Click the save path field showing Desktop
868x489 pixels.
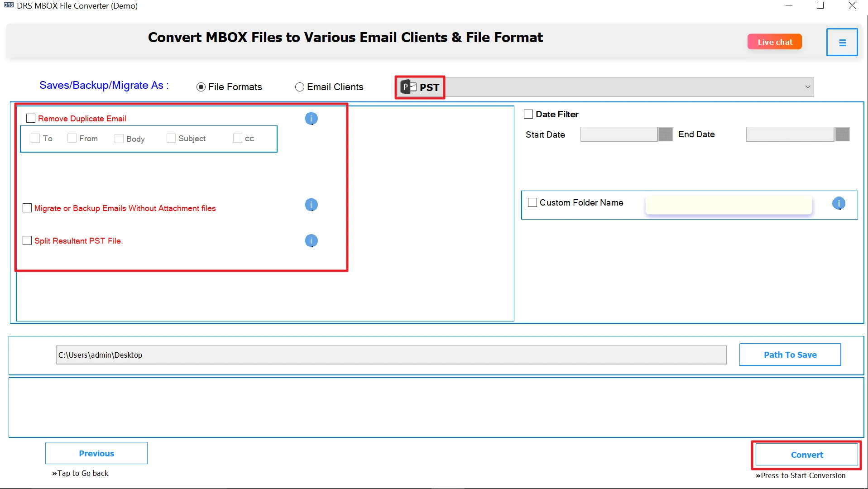pos(391,355)
